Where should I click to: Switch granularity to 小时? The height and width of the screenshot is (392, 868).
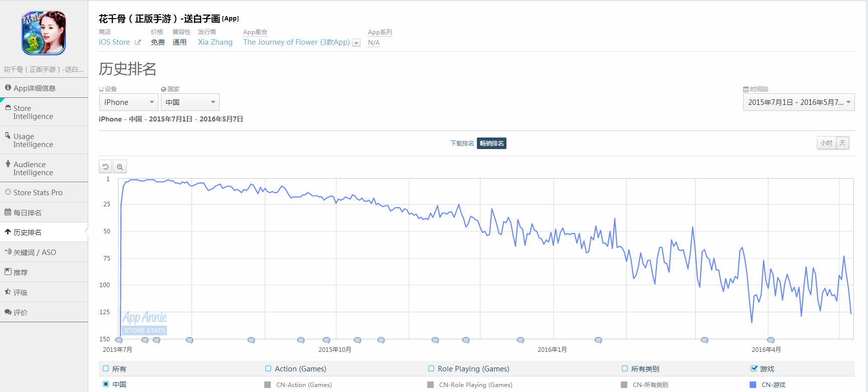(x=826, y=143)
